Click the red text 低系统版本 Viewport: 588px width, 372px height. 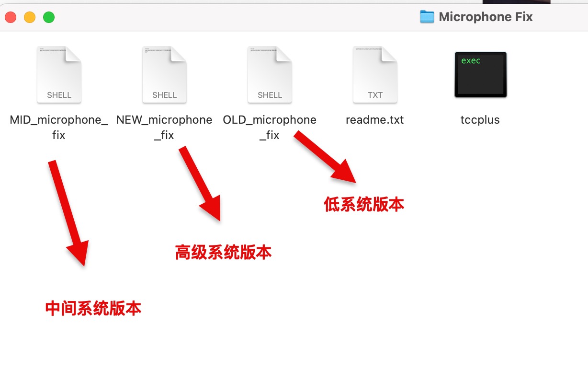[x=364, y=204]
